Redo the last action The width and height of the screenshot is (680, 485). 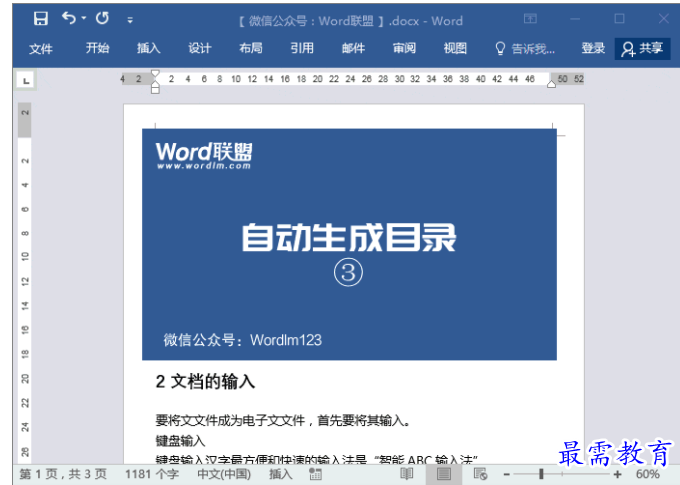[102, 18]
